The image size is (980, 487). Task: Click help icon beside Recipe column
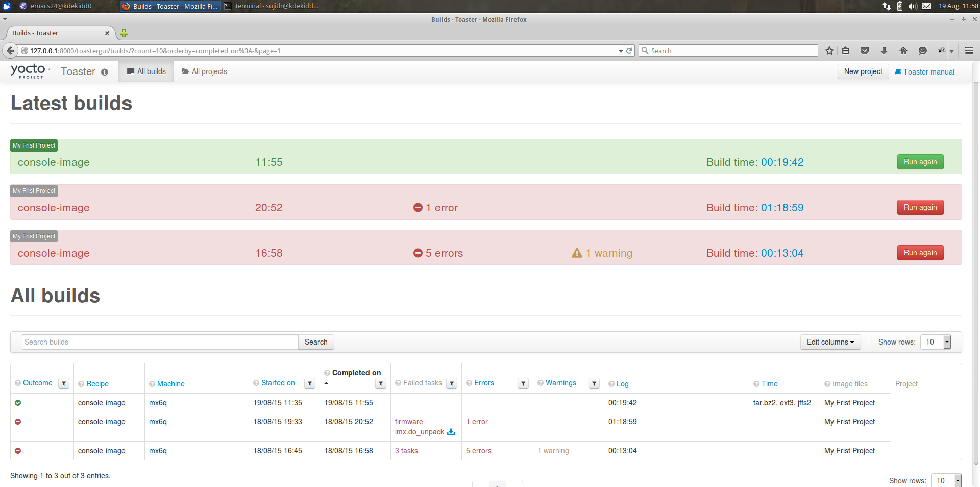[81, 384]
